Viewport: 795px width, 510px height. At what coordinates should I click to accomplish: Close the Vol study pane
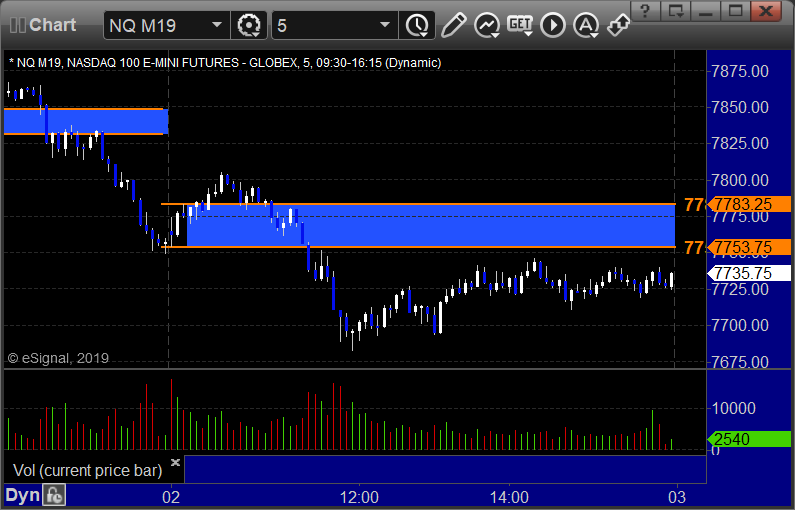175,462
